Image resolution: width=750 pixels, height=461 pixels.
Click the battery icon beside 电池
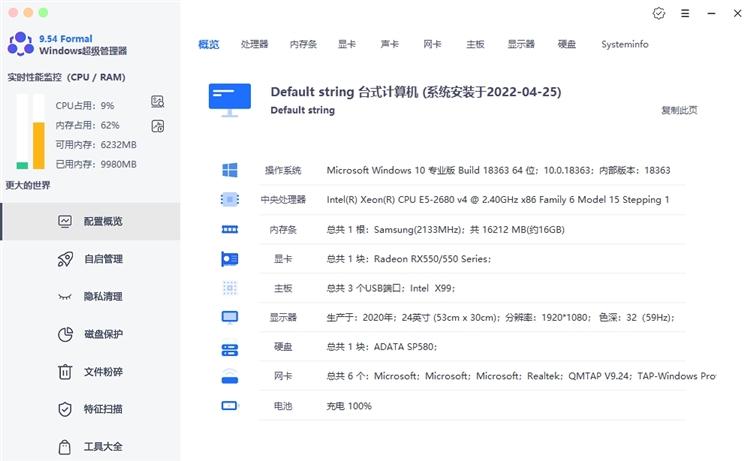pos(230,406)
